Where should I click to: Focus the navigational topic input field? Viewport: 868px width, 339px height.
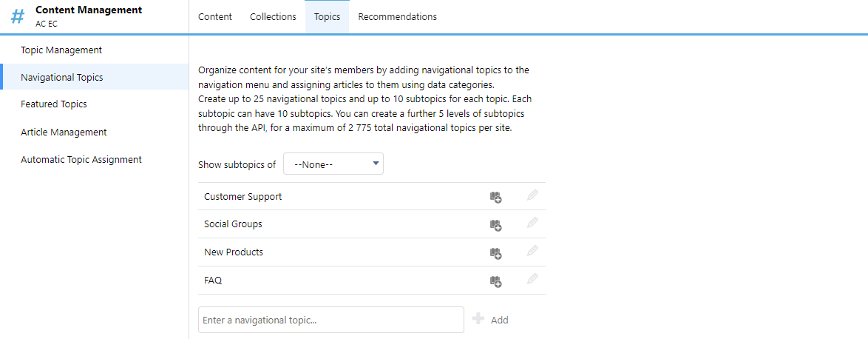(330, 320)
